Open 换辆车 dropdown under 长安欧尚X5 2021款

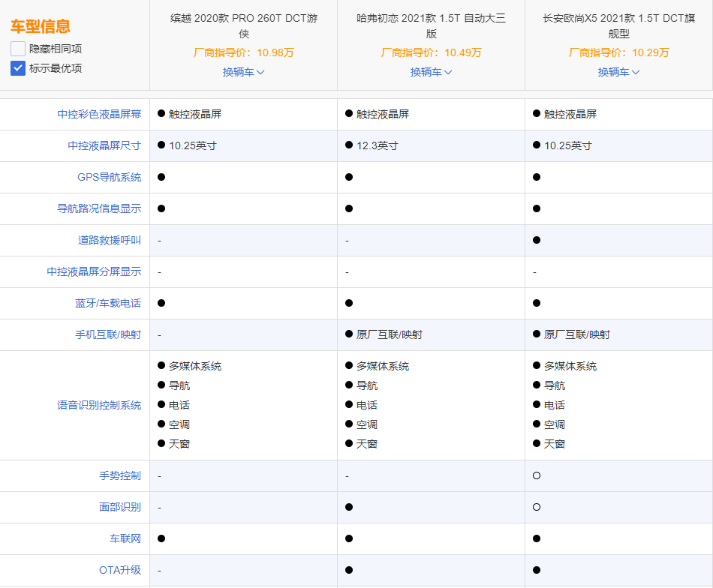click(618, 72)
